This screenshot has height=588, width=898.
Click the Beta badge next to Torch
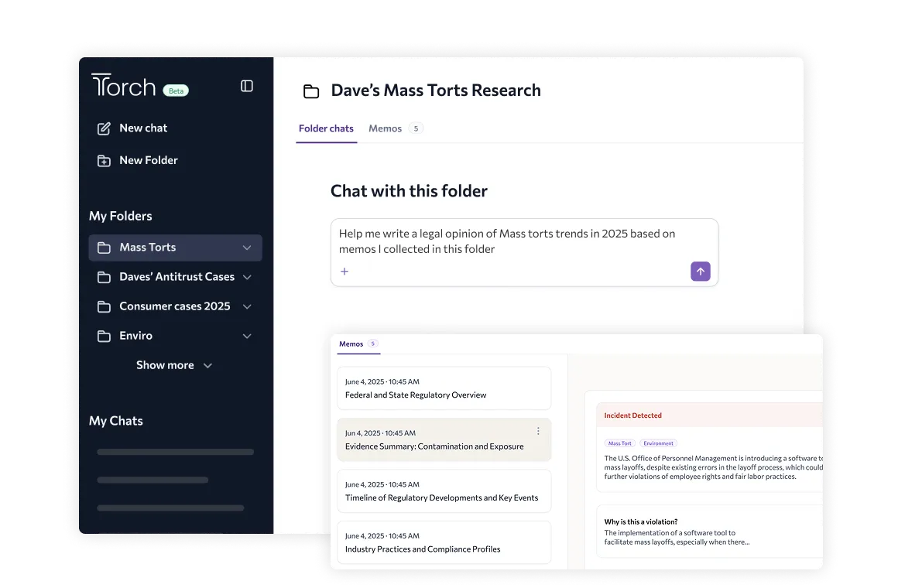pos(176,91)
